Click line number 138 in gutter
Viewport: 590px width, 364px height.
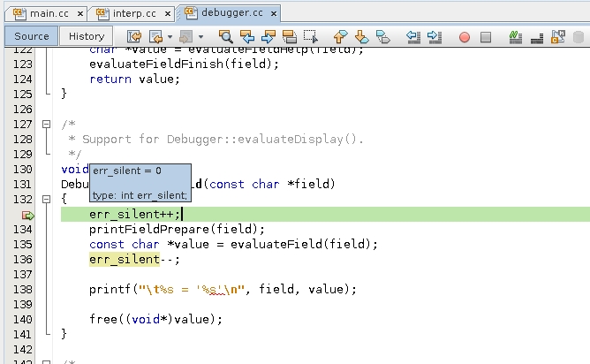[23, 290]
